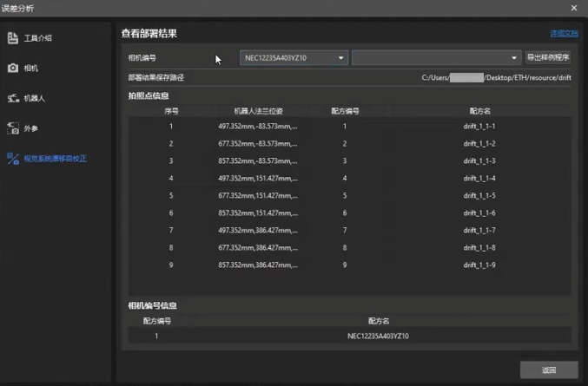Click the 拍照点信息 section title
The image size is (588, 386).
pos(149,95)
